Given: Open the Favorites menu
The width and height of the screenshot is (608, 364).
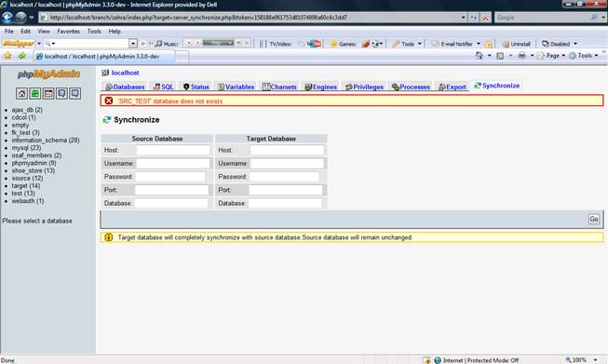Looking at the screenshot, I should pyautogui.click(x=68, y=32).
